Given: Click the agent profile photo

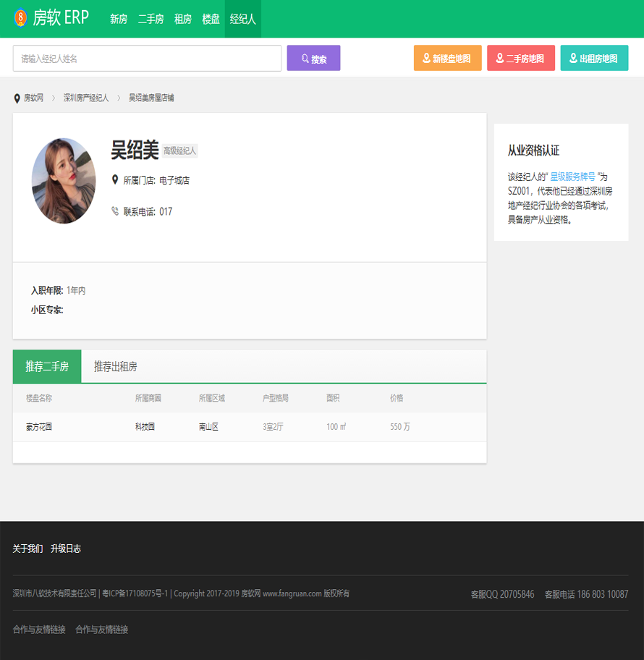Looking at the screenshot, I should (x=64, y=181).
